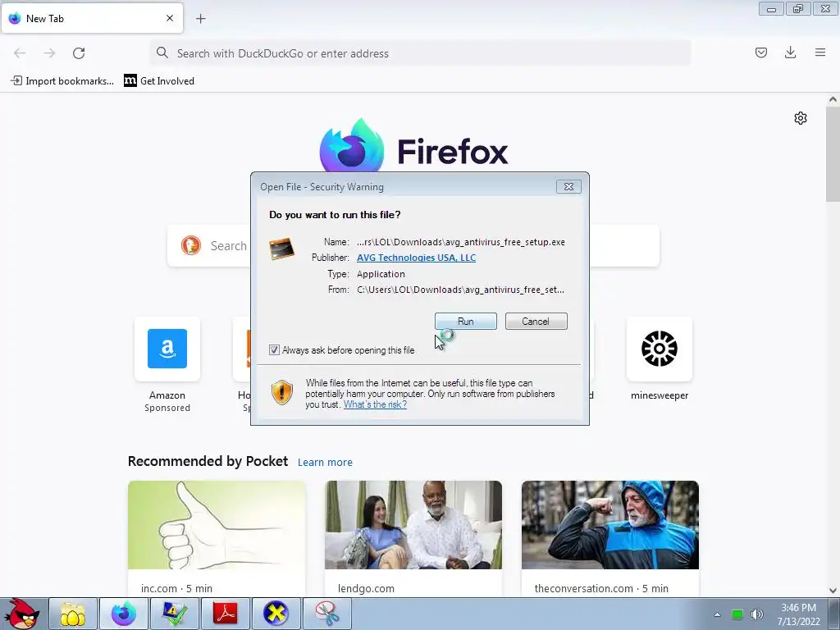840x630 pixels.
Task: Click the Recommended by Pocket heading
Action: (x=208, y=461)
